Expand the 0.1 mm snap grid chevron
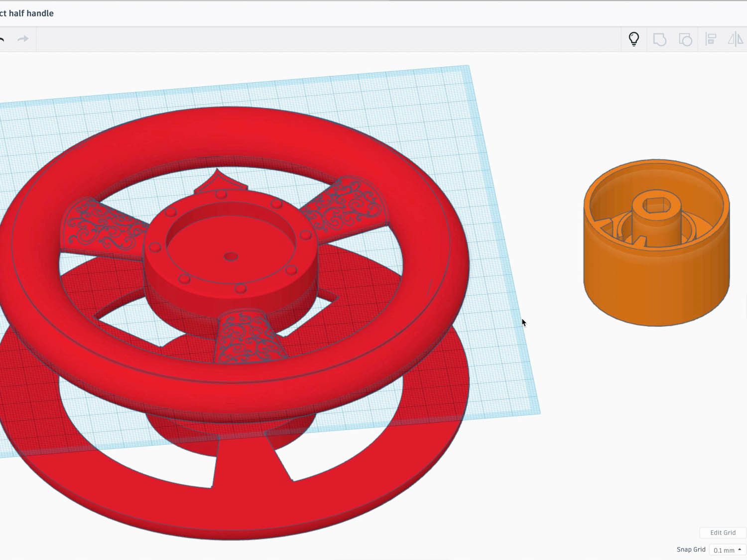 [x=740, y=550]
